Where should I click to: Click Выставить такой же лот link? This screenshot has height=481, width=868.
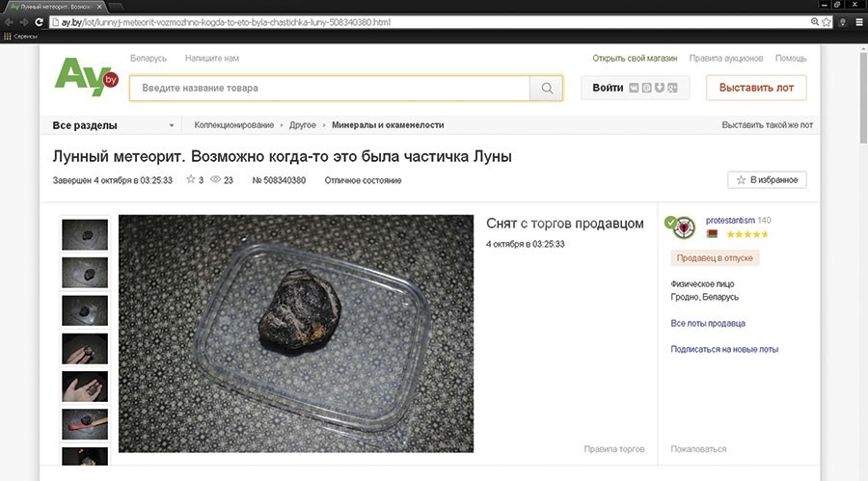(x=768, y=125)
